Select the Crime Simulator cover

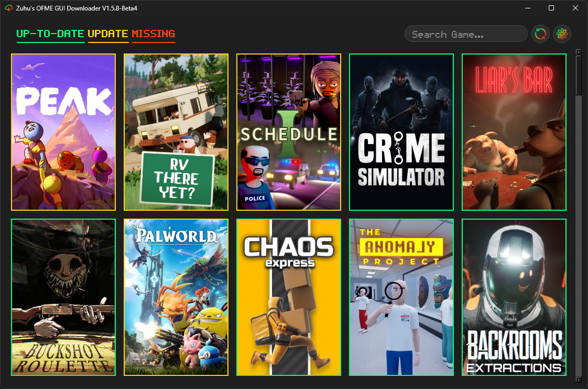[401, 132]
